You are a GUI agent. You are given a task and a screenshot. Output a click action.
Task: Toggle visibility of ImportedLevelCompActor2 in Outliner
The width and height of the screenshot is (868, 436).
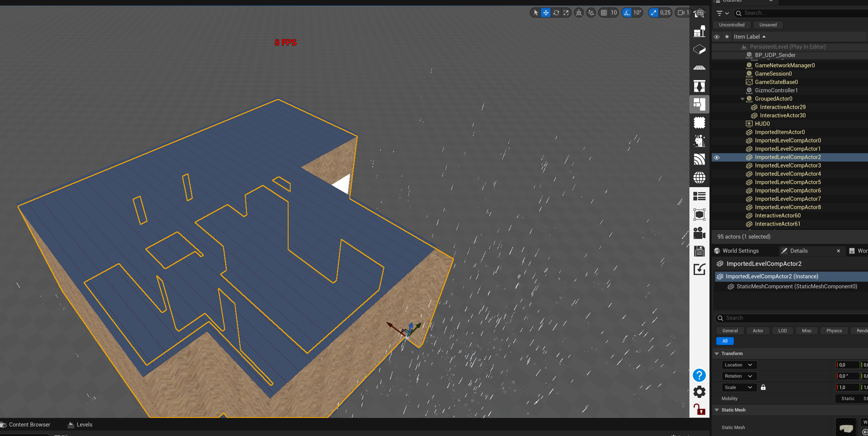tap(717, 157)
